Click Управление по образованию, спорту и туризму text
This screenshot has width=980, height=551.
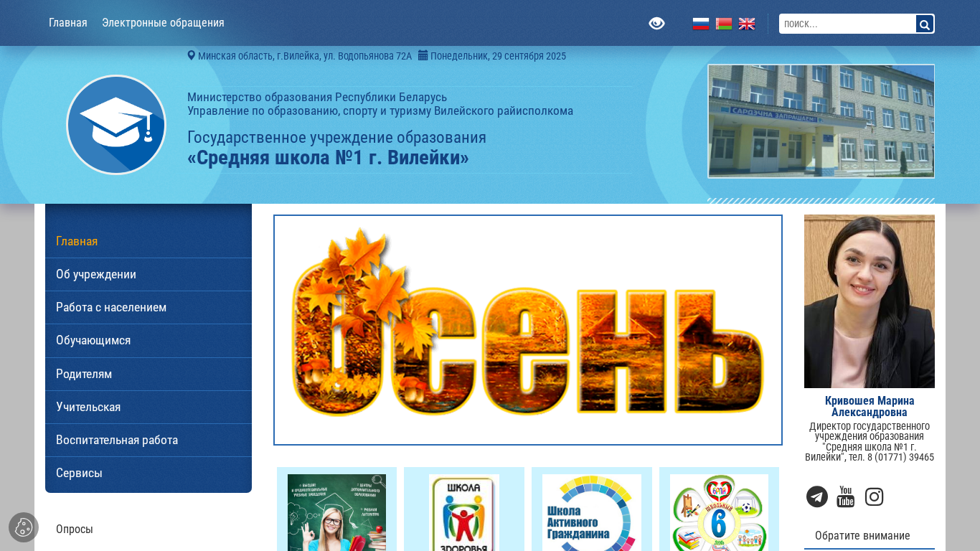click(x=380, y=110)
